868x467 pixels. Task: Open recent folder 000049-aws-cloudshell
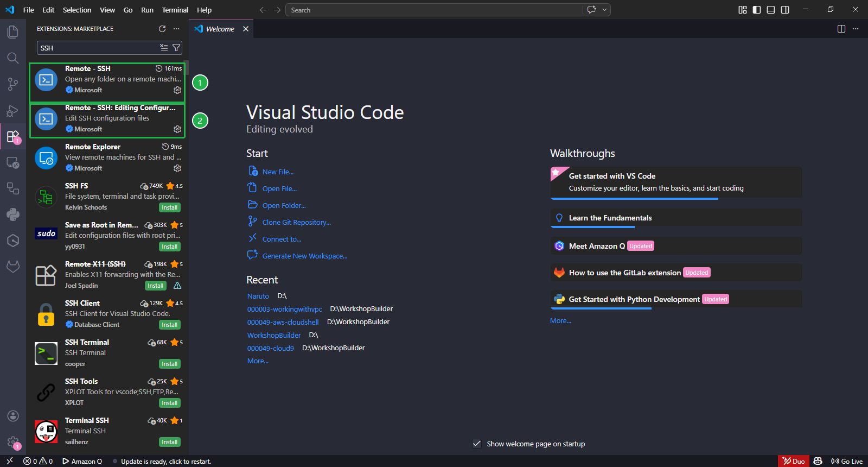coord(283,322)
